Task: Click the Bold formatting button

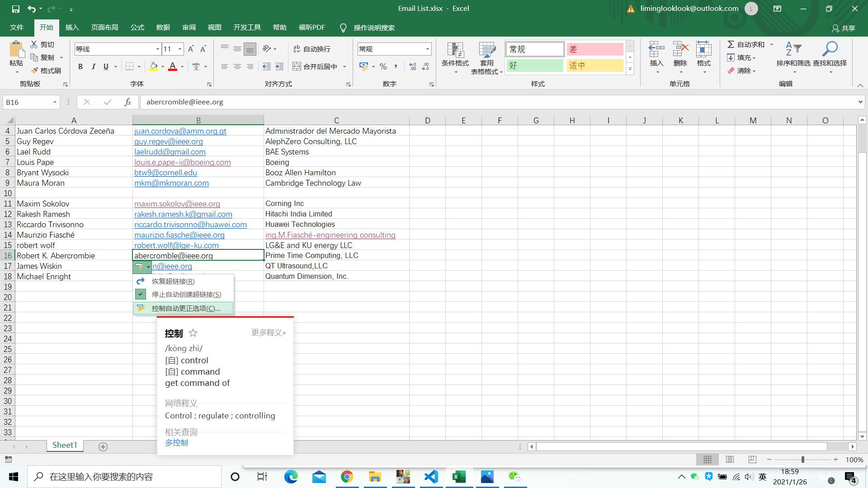Action: coord(80,67)
